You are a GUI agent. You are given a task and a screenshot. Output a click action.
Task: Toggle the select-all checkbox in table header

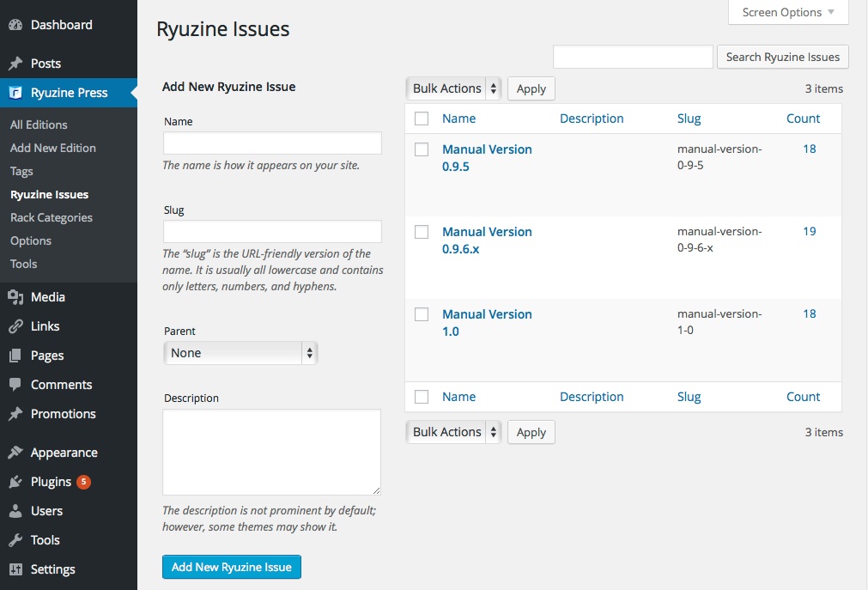422,119
